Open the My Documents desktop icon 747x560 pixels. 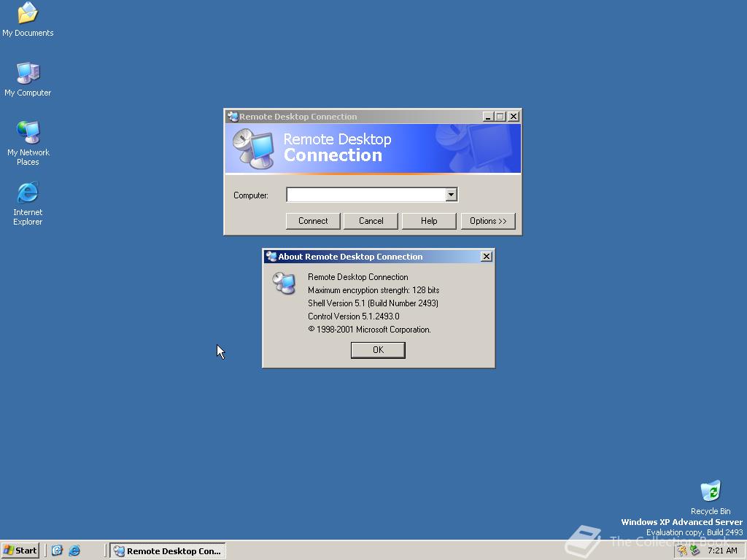[28, 19]
